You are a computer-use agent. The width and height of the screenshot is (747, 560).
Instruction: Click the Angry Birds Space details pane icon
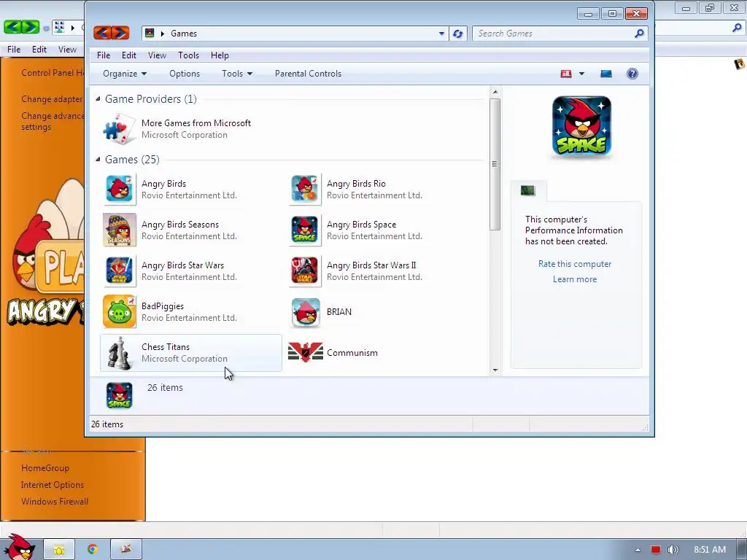[x=119, y=396]
